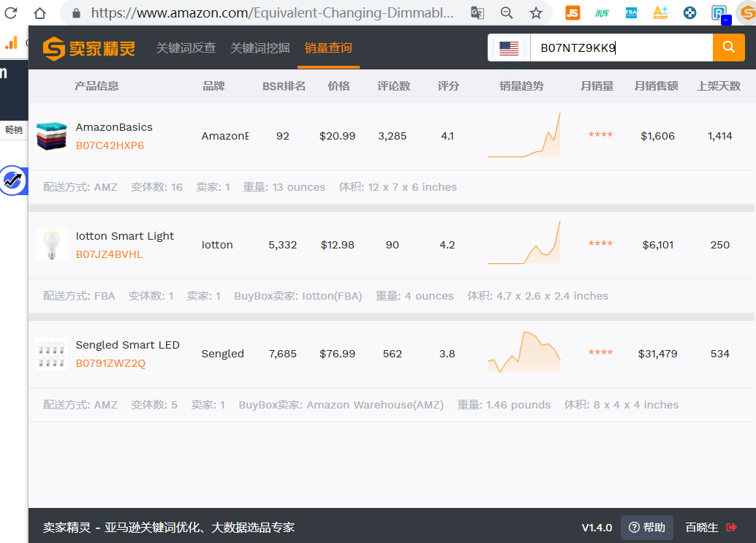
Task: Click the AmazonBasics sales trend chart
Action: pyautogui.click(x=524, y=135)
